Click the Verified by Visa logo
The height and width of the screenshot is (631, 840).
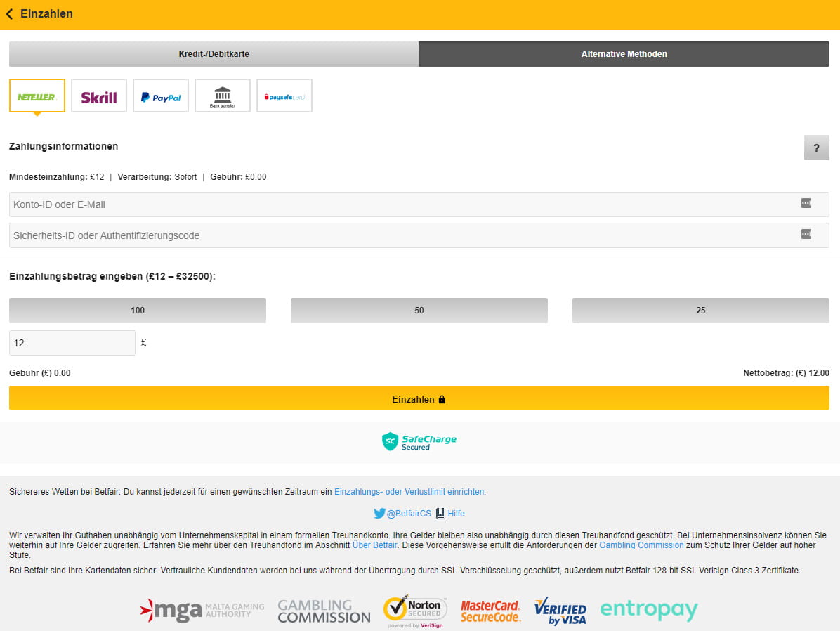pyautogui.click(x=560, y=611)
